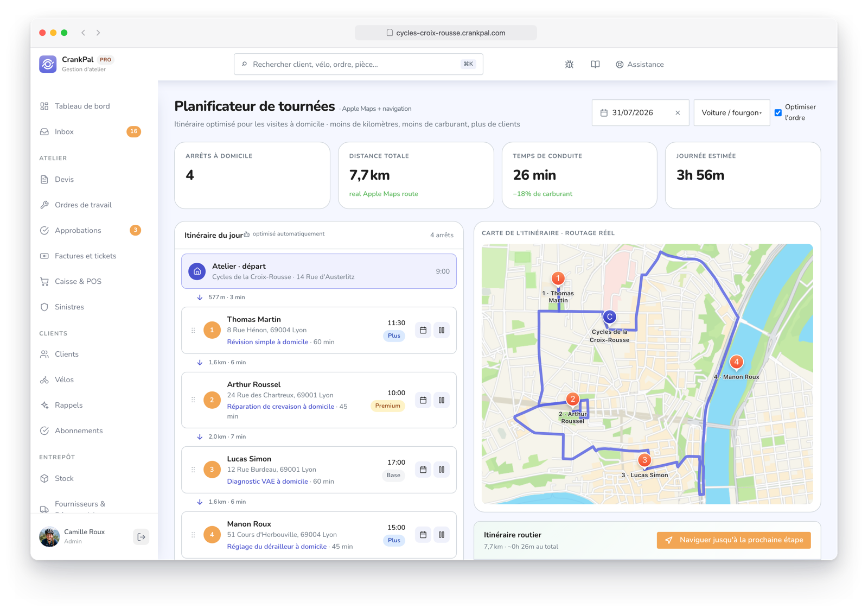This screenshot has height=614, width=868.
Task: Click pause icon for Thomas Martin
Action: click(442, 330)
